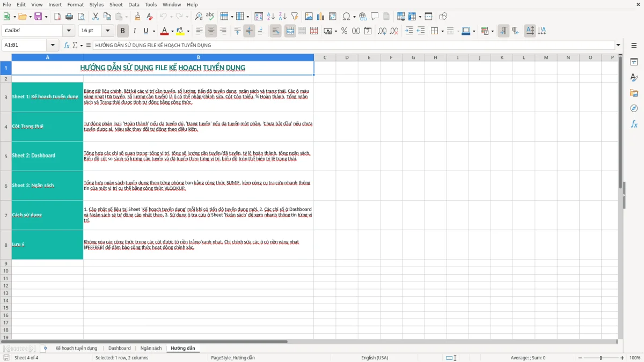Open Find and Replace from the toolbar
Image resolution: width=644 pixels, height=362 pixels.
pyautogui.click(x=199, y=17)
